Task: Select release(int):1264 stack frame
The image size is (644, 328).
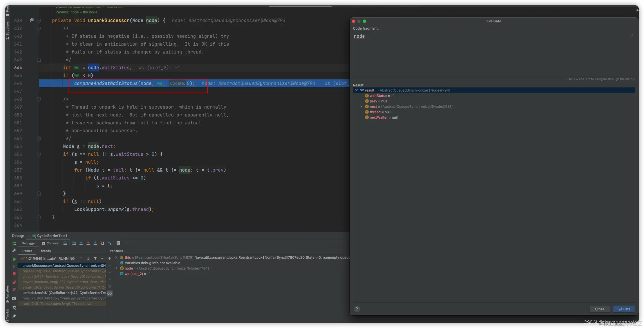Action: pos(62,271)
